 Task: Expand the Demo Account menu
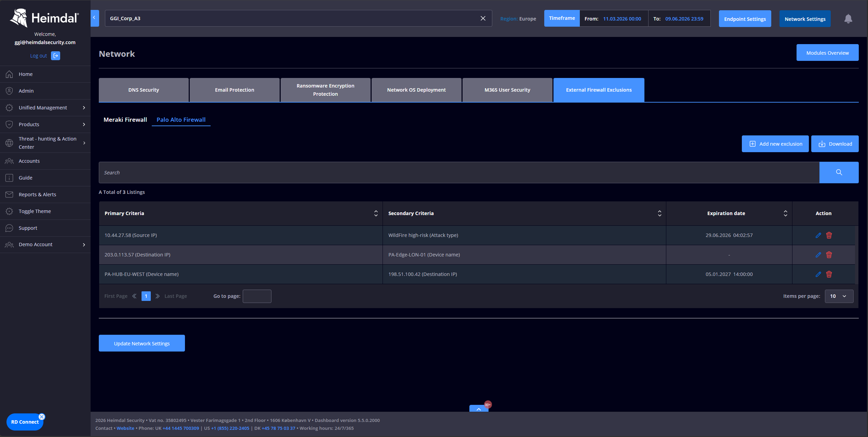45,244
